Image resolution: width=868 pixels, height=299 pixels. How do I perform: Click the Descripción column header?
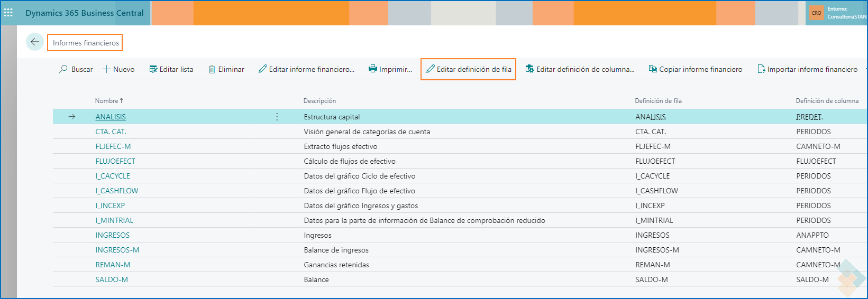(319, 100)
